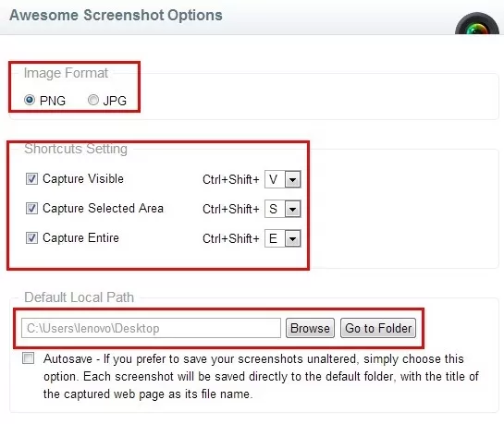Uncheck the Capture Entire shortcut
The image size is (504, 424).
(31, 237)
